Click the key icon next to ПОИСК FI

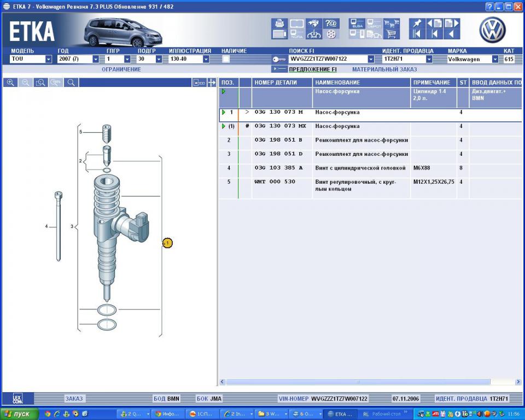point(279,59)
